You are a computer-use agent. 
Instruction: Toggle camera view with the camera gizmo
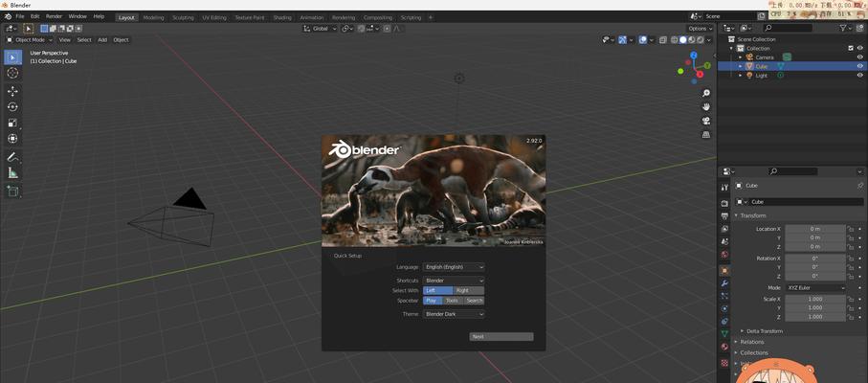[x=706, y=121]
